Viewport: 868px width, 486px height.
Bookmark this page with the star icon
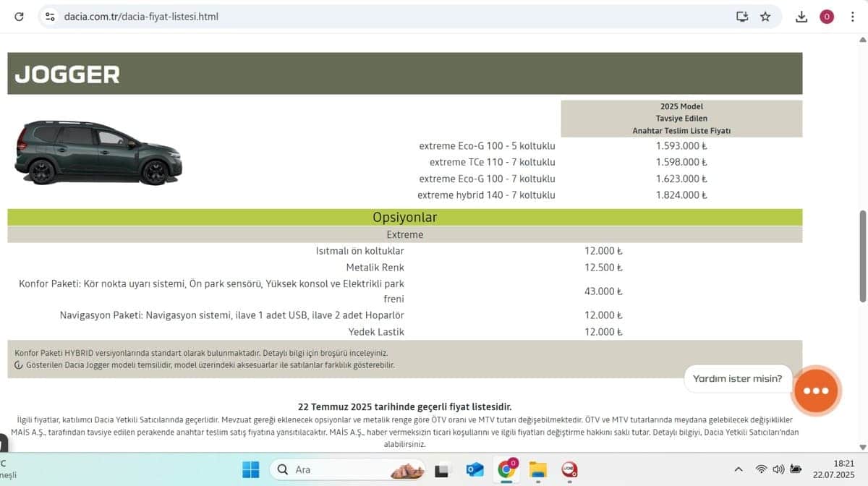coord(765,17)
